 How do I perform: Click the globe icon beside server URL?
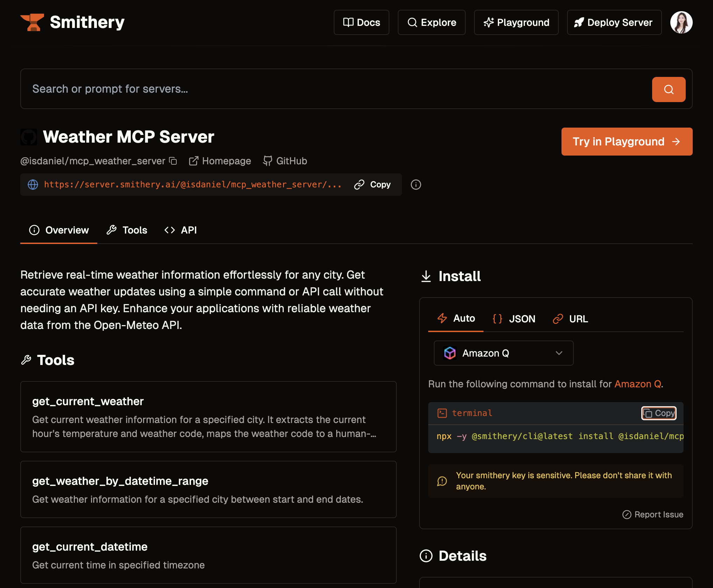click(x=33, y=185)
